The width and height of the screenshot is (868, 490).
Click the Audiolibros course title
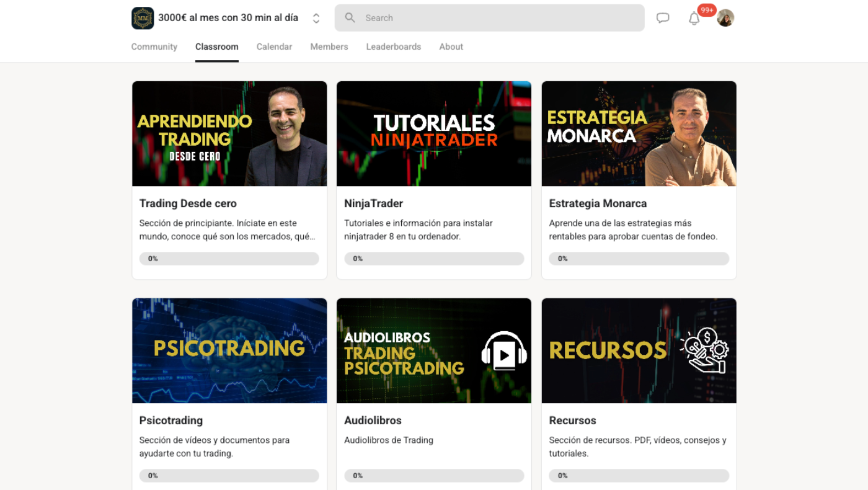tap(373, 421)
